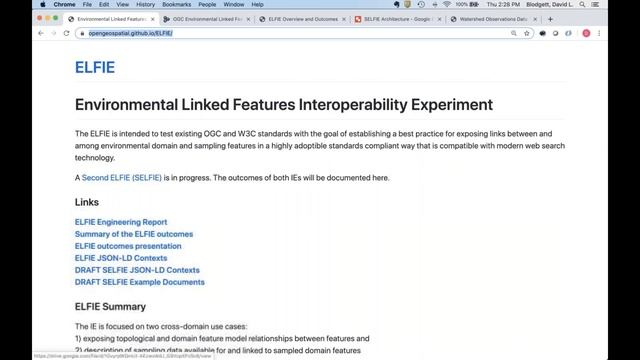Click the Links section heading
This screenshot has width=640, height=360.
(x=87, y=202)
